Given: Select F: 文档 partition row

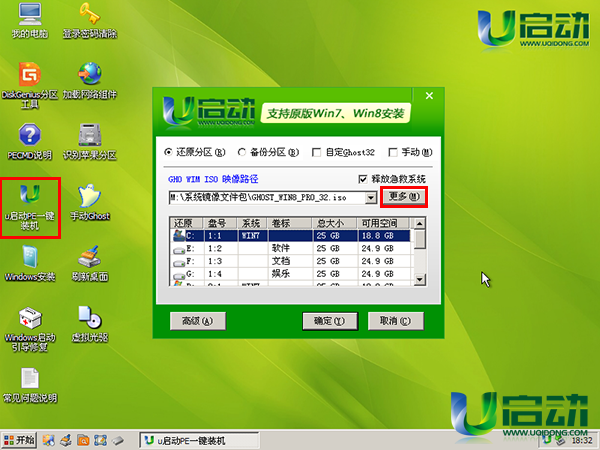Looking at the screenshot, I should 292,261.
